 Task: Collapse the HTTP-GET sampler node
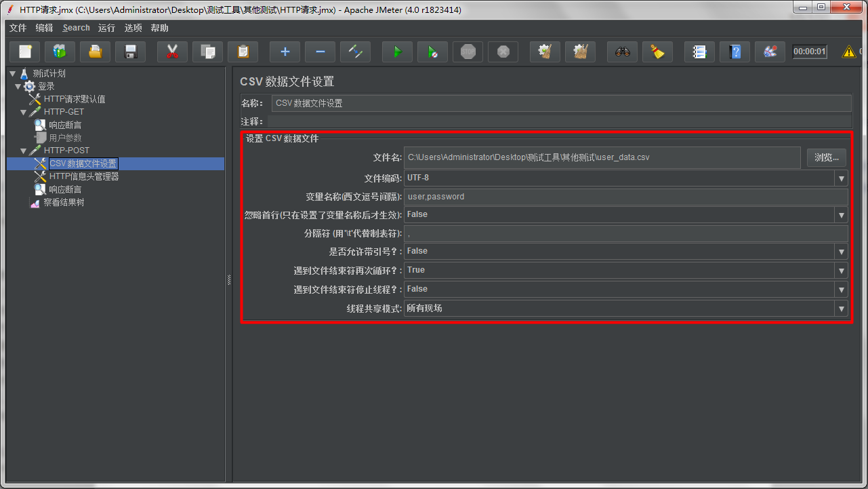pyautogui.click(x=24, y=112)
